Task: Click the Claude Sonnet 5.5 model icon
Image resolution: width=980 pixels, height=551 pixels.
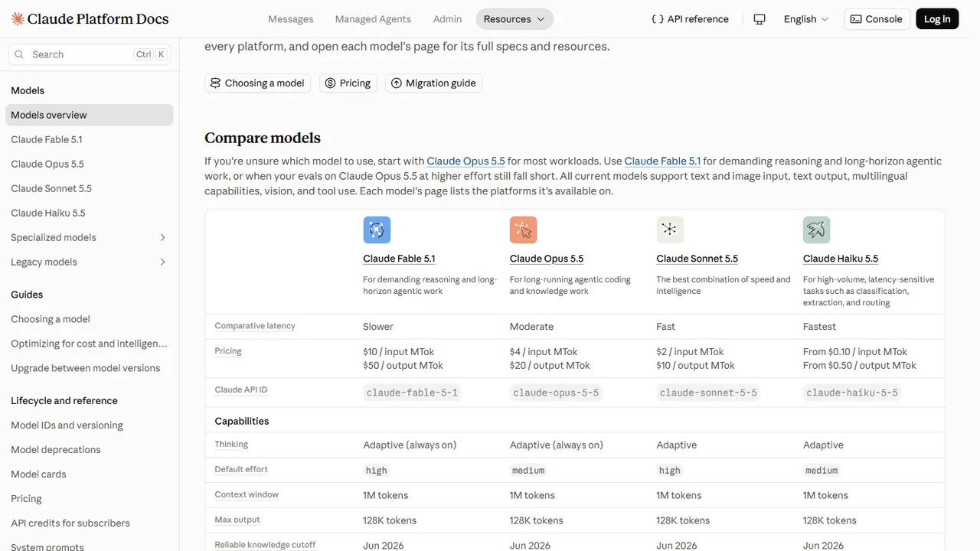Action: [x=670, y=230]
